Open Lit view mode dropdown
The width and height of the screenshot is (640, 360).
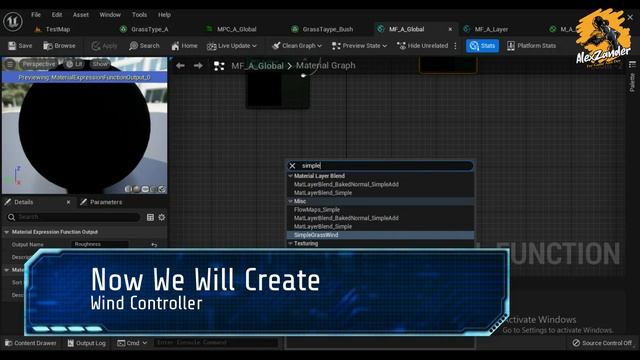point(75,64)
